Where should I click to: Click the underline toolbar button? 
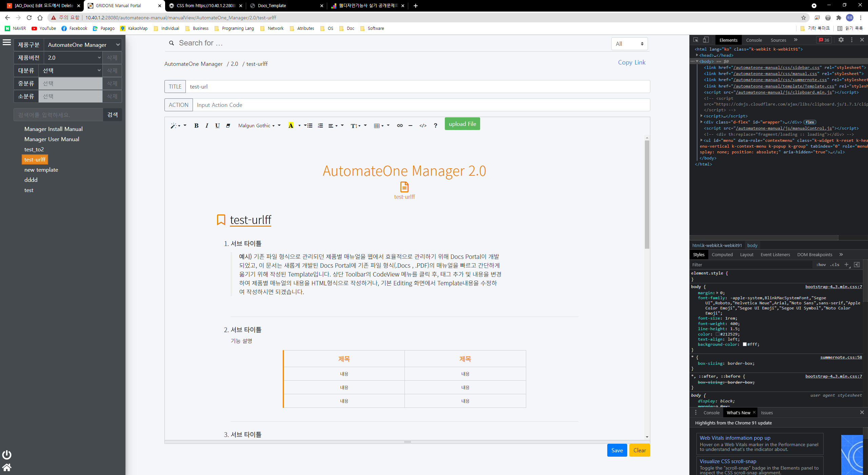pos(217,126)
